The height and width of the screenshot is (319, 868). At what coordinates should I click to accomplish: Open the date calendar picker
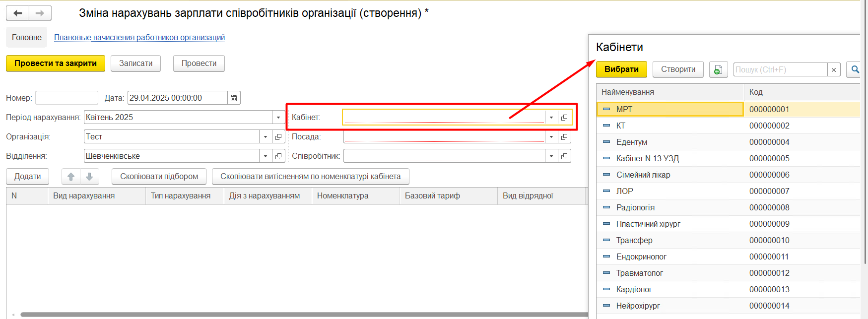coord(234,98)
